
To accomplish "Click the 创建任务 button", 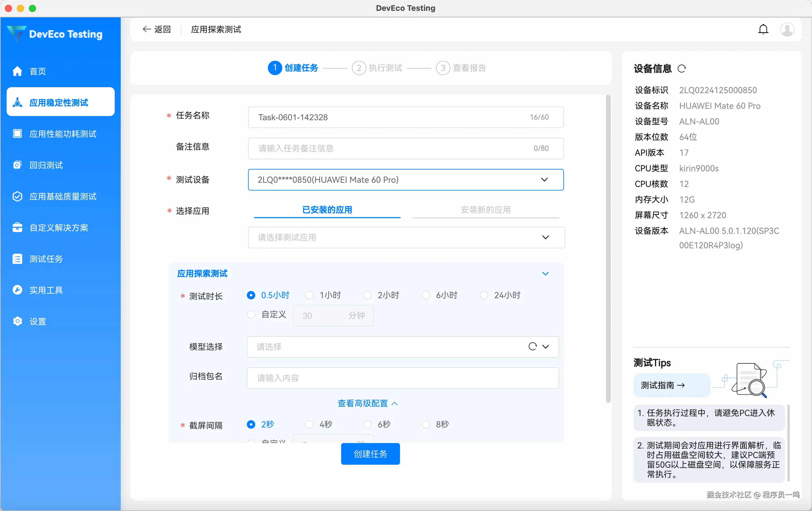I will (x=370, y=454).
